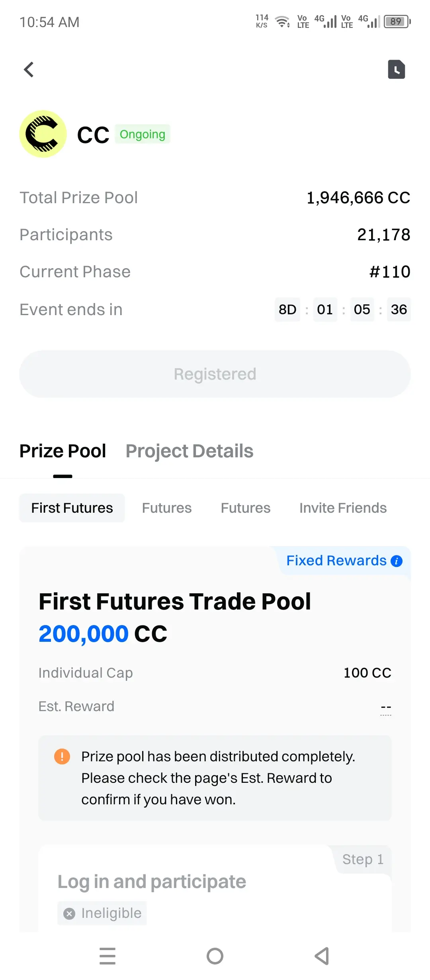
Task: Tap the Step 1 Log in card
Action: coord(215,888)
